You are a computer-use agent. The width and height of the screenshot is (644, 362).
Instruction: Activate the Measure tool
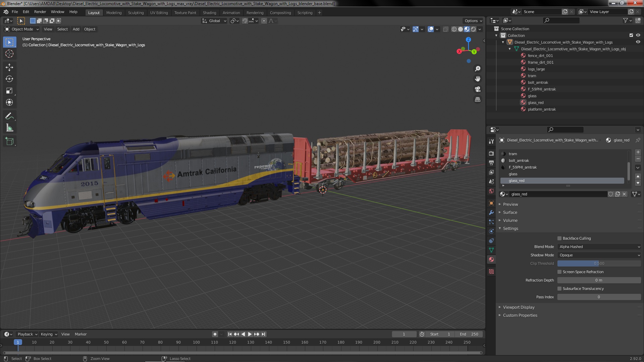point(9,128)
